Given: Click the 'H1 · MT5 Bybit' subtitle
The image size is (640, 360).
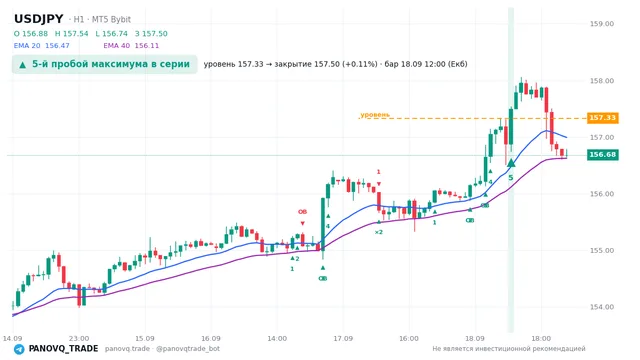Looking at the screenshot, I should point(102,19).
